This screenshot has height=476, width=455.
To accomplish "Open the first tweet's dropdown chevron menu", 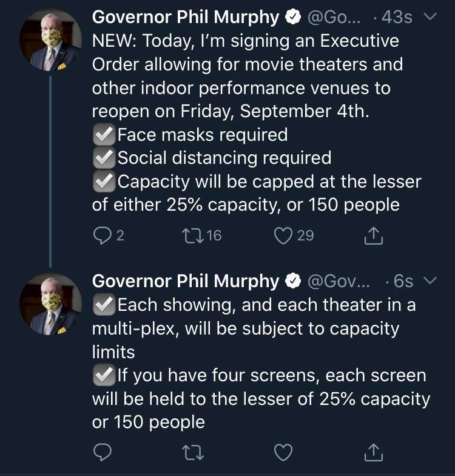I will [430, 18].
